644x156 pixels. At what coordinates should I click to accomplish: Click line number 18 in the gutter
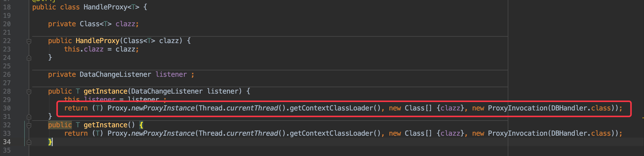pos(7,7)
